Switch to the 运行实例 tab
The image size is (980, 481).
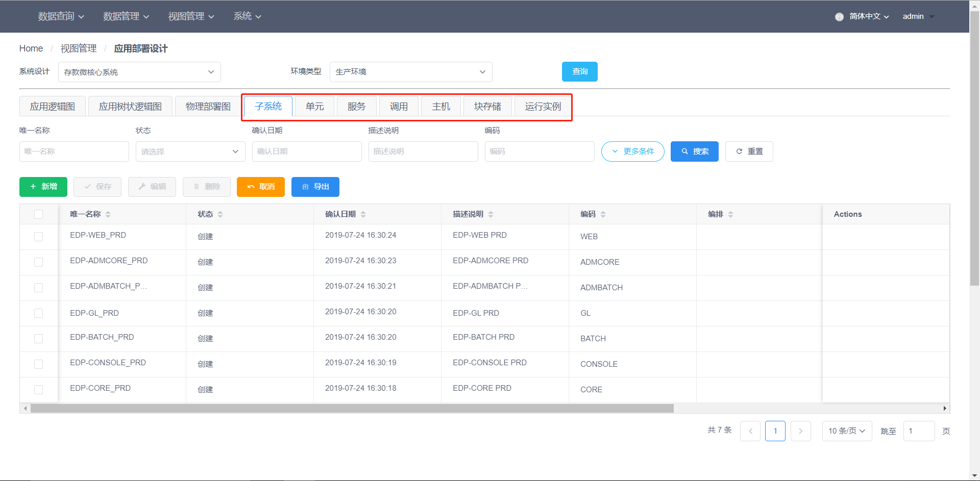click(543, 106)
